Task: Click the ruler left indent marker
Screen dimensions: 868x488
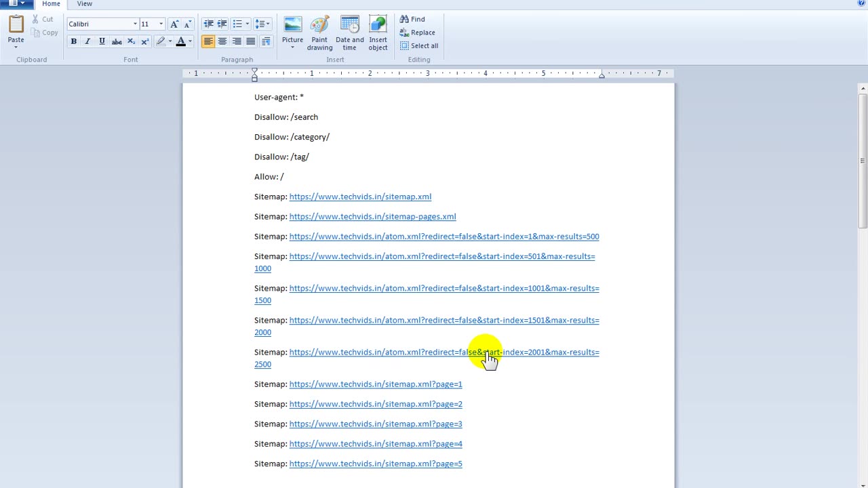Action: point(254,75)
